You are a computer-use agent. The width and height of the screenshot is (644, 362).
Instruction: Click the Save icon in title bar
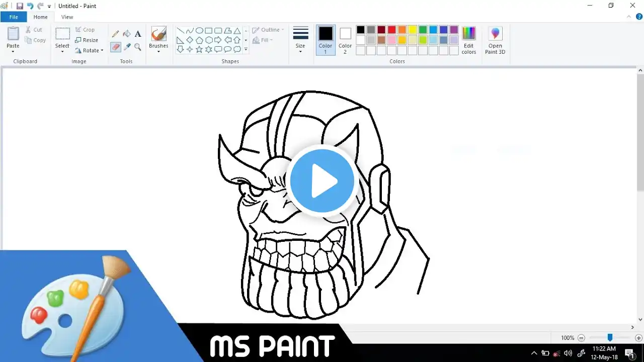point(20,6)
